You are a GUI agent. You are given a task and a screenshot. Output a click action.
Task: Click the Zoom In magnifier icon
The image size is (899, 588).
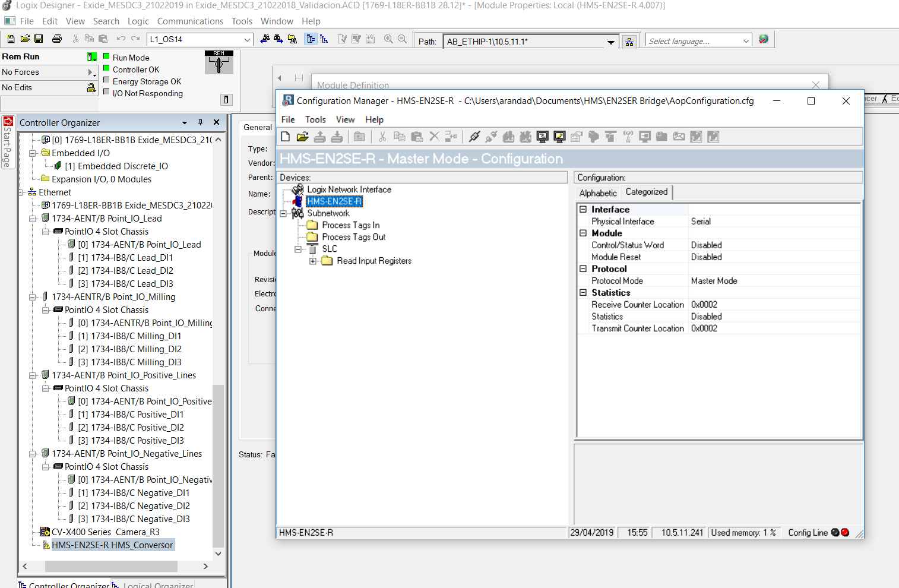[388, 39]
